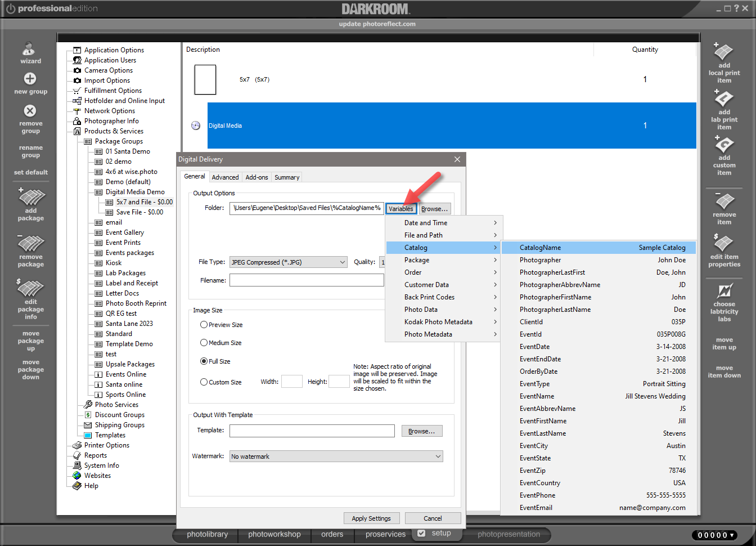Expand the Customer Data submenu

pos(443,285)
